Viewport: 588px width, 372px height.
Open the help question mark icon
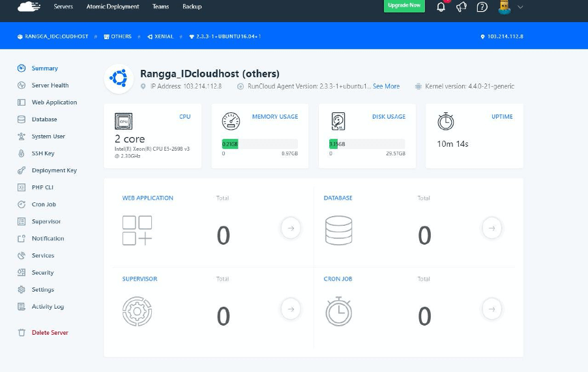(x=482, y=7)
